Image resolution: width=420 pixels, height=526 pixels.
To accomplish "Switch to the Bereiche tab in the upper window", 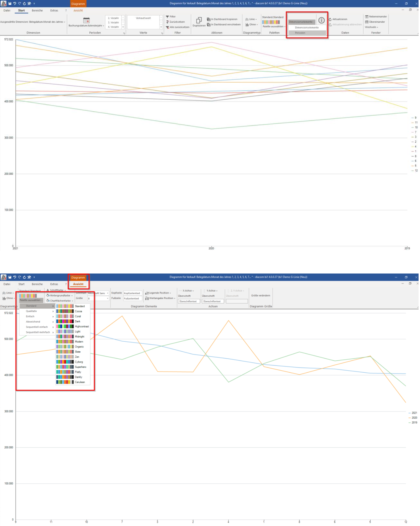I will click(37, 11).
